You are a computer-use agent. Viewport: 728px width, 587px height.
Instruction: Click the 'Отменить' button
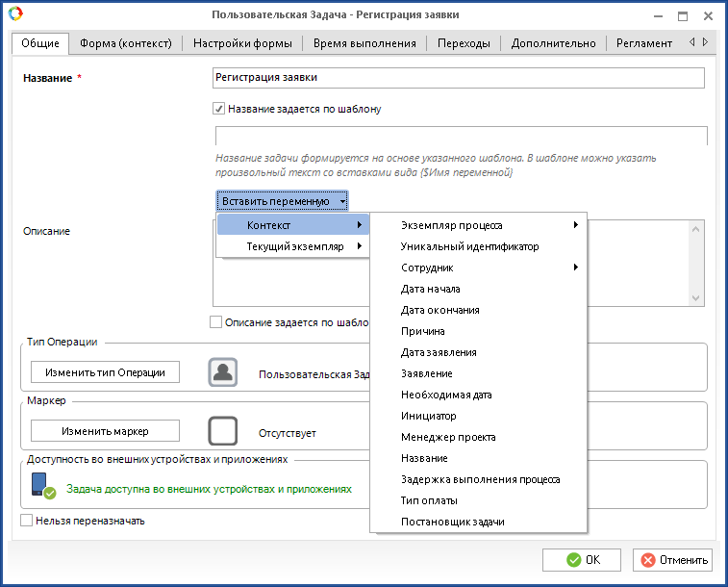pyautogui.click(x=672, y=560)
